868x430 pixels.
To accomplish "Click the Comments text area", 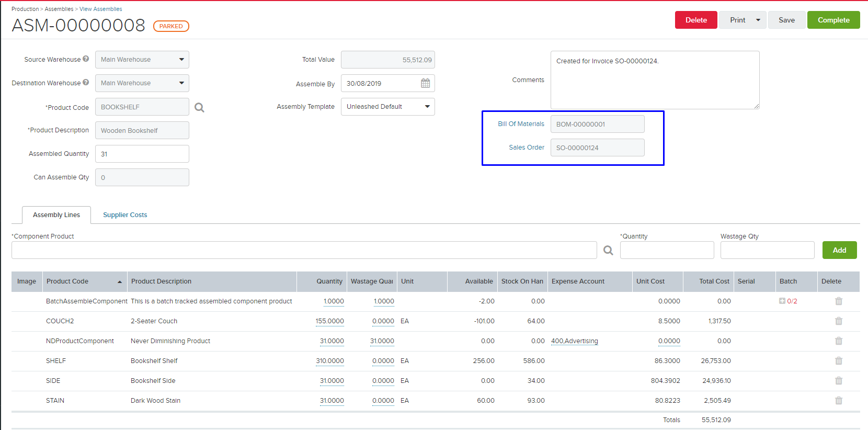I will tap(655, 80).
